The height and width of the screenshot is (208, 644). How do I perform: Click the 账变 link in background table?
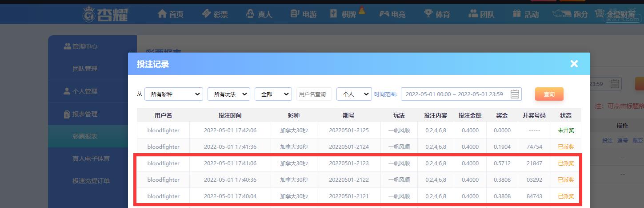pos(638,140)
